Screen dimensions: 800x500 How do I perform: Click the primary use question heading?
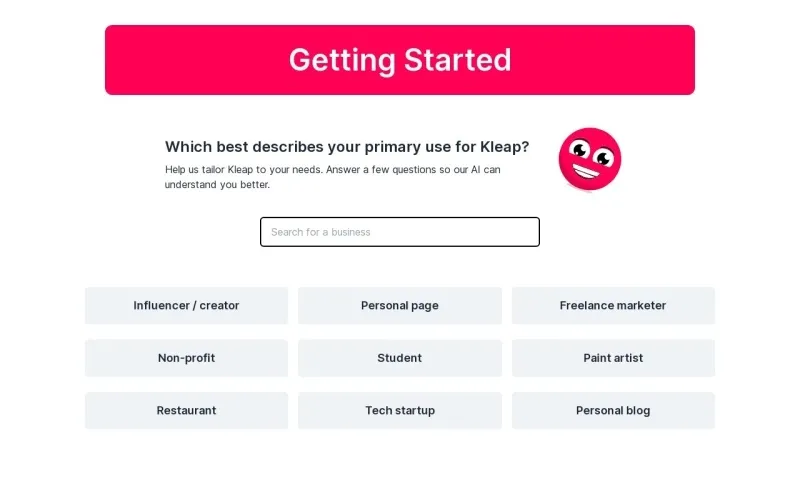(347, 147)
